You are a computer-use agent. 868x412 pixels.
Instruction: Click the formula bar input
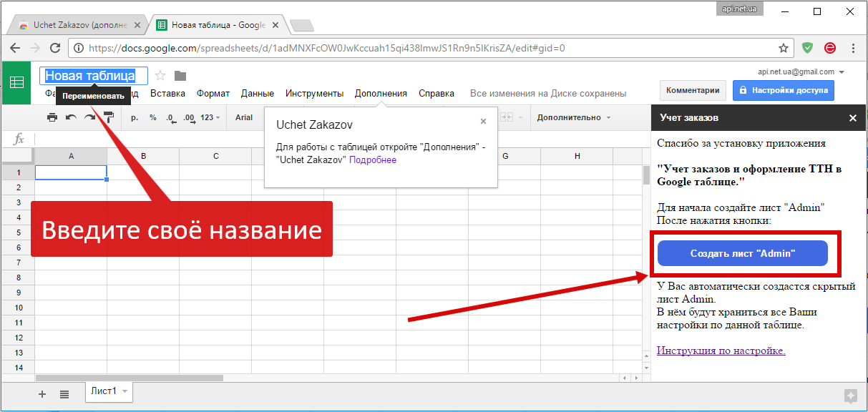click(342, 139)
